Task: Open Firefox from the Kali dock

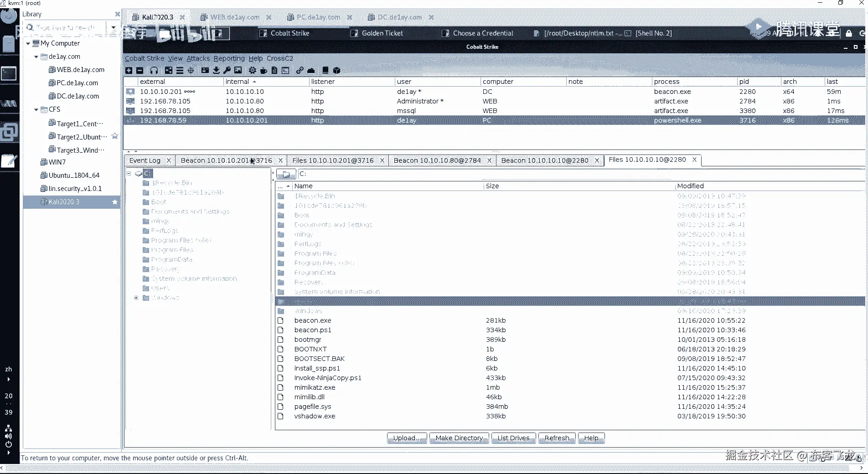Action: click(9, 16)
